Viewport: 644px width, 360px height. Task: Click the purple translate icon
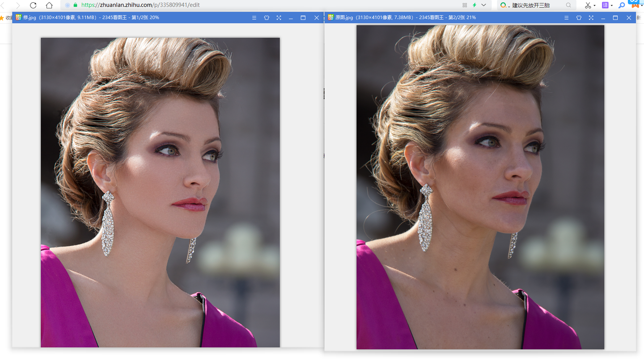click(x=605, y=5)
